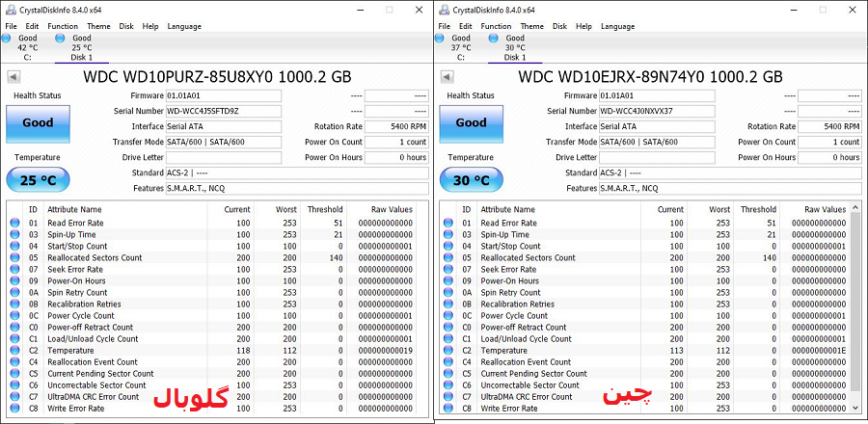Click status icon of Power Cycle Count, right window
The height and width of the screenshot is (424, 868).
point(448,316)
